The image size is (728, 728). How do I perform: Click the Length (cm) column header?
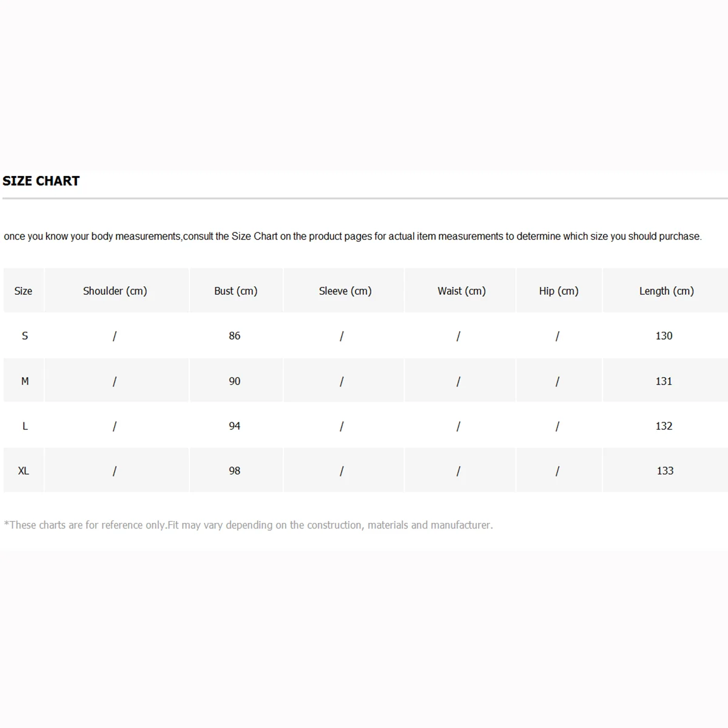tap(666, 291)
